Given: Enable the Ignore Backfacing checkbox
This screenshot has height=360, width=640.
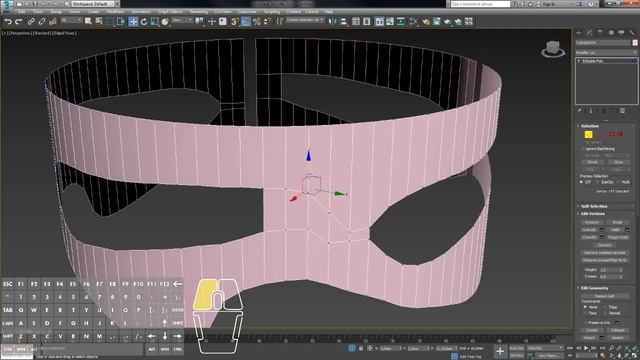Looking at the screenshot, I should [584, 149].
